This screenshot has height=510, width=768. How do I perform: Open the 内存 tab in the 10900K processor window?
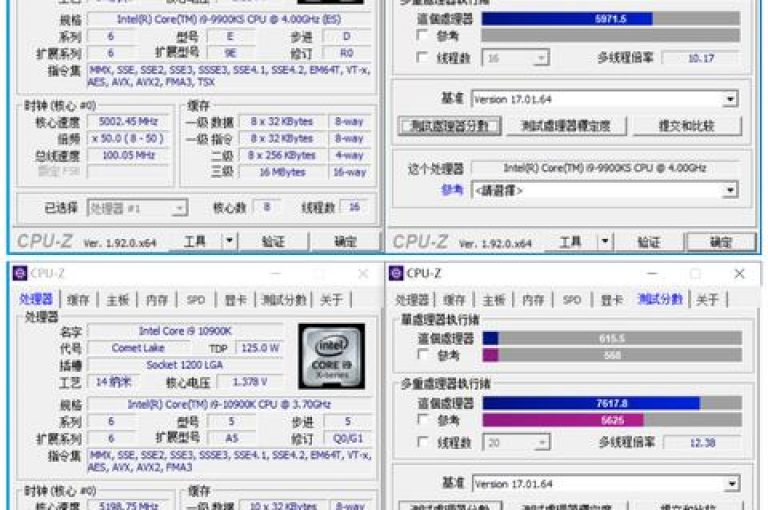click(157, 299)
